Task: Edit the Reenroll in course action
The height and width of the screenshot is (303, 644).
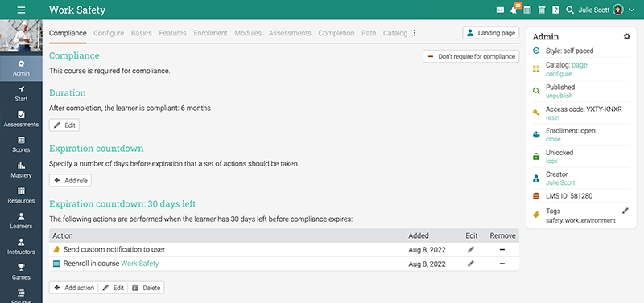Action: coord(471,264)
